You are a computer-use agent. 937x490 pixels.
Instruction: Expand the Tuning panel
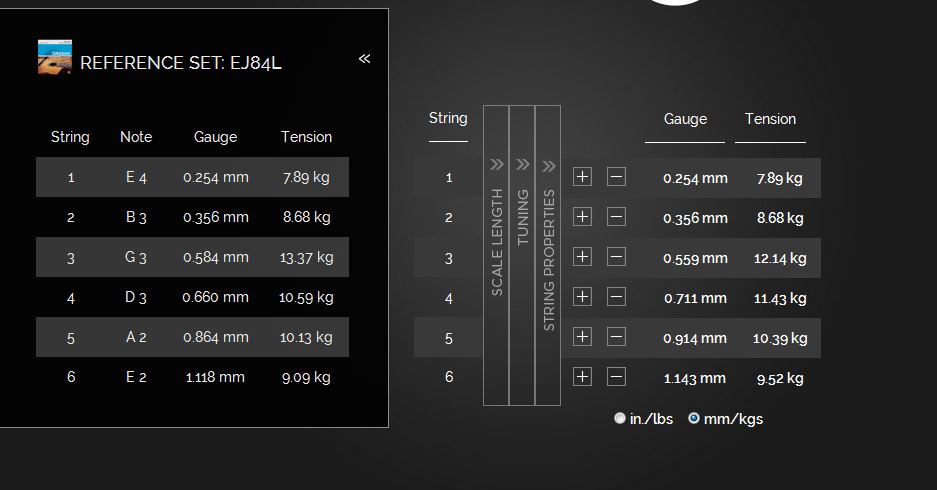(x=522, y=255)
